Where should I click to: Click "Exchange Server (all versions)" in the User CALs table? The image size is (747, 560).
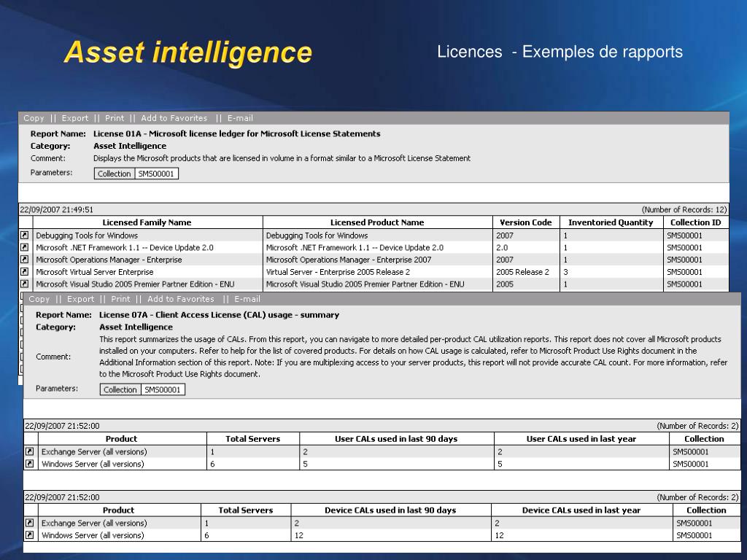click(x=94, y=451)
